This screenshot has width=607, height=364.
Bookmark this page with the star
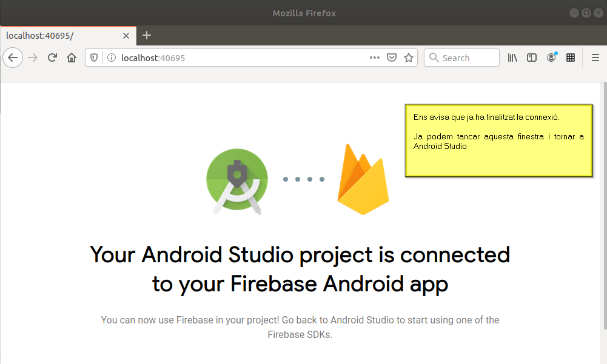[409, 58]
